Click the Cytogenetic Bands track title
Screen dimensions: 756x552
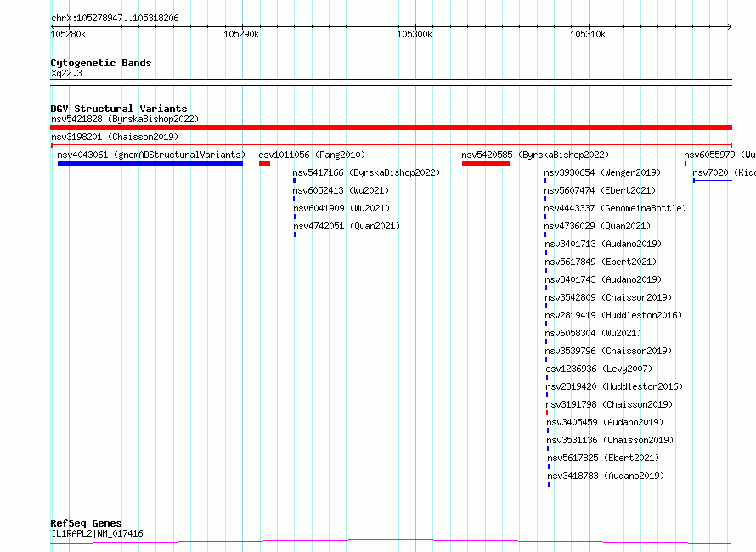click(x=101, y=63)
